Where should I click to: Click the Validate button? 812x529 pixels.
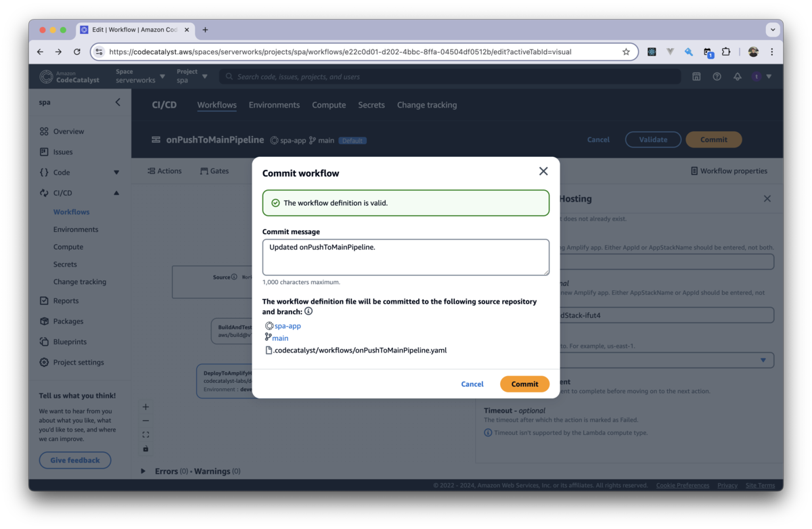pyautogui.click(x=653, y=139)
